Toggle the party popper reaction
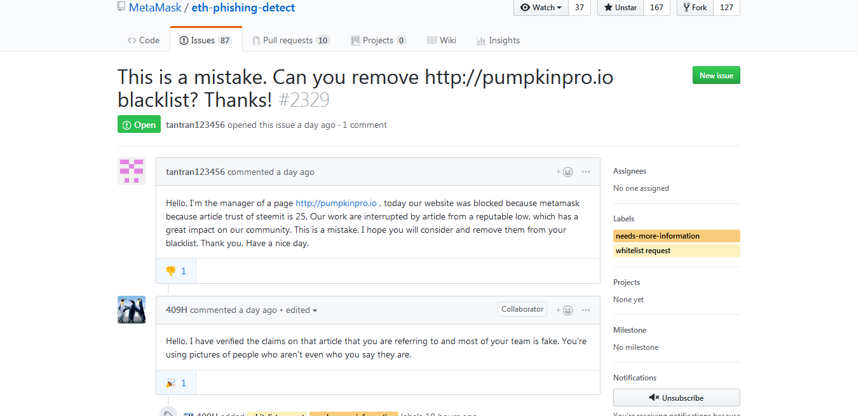The height and width of the screenshot is (416, 868). (x=176, y=383)
